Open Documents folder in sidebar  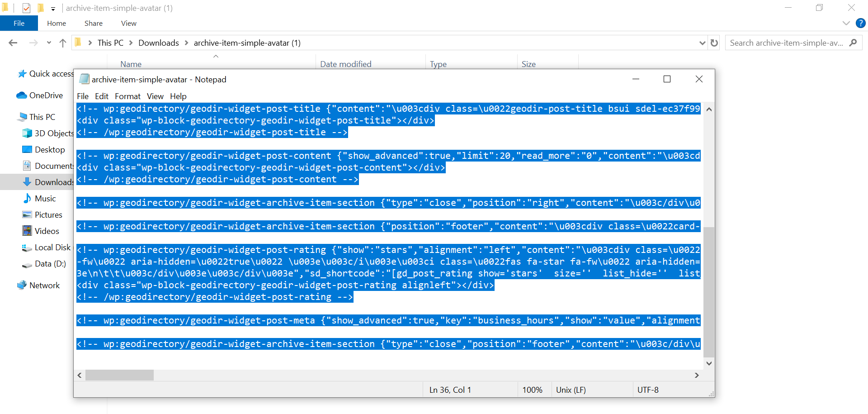coord(48,166)
